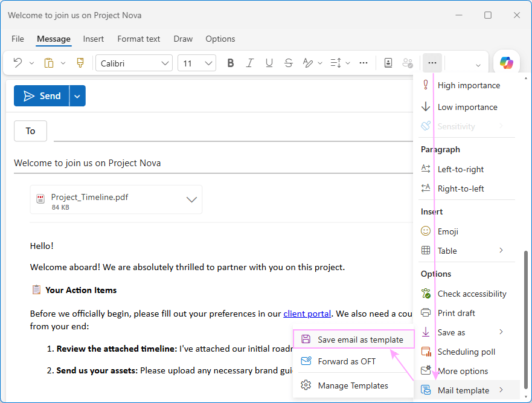The height and width of the screenshot is (403, 532).
Task: Click the Undo icon
Action: point(18,63)
